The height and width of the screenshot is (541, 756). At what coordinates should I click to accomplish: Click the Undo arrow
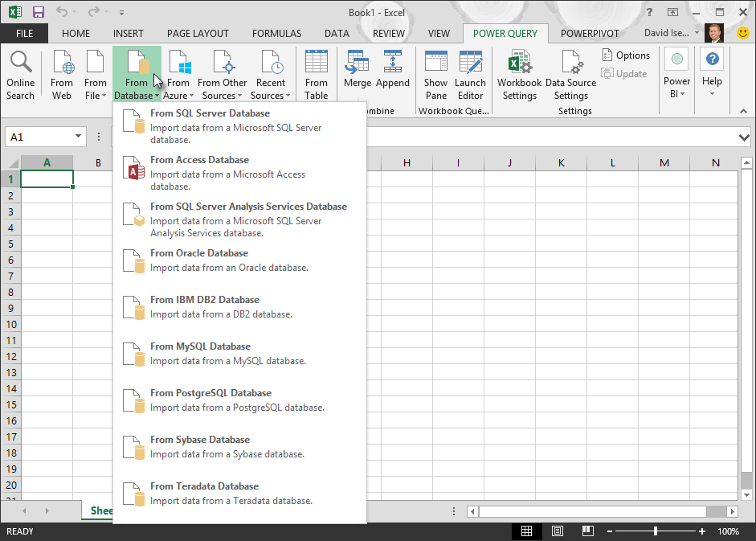tap(61, 11)
